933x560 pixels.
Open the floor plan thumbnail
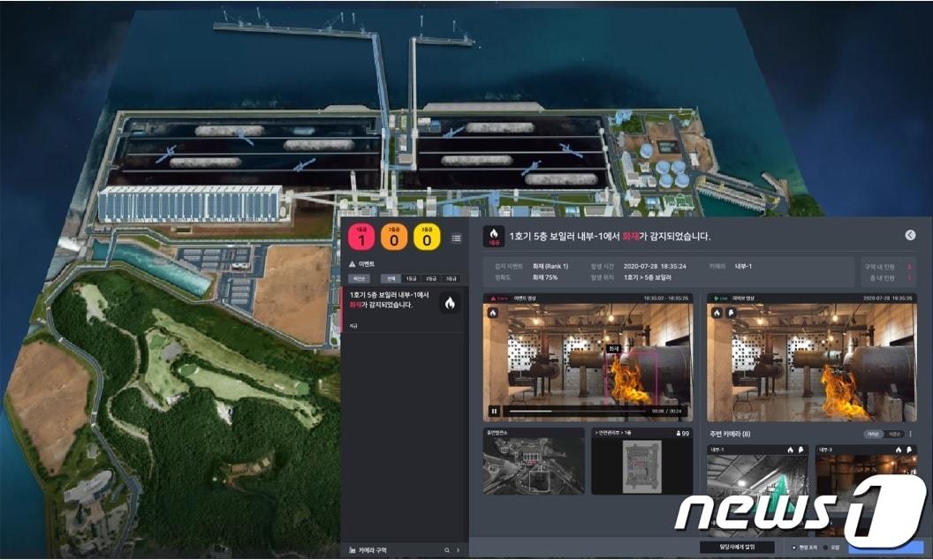pos(641,461)
